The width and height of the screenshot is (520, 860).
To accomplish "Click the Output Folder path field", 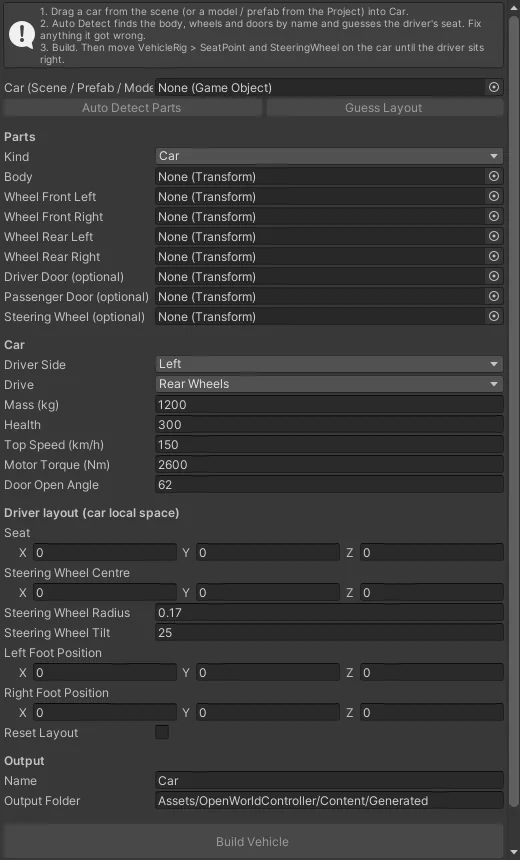I will [329, 801].
